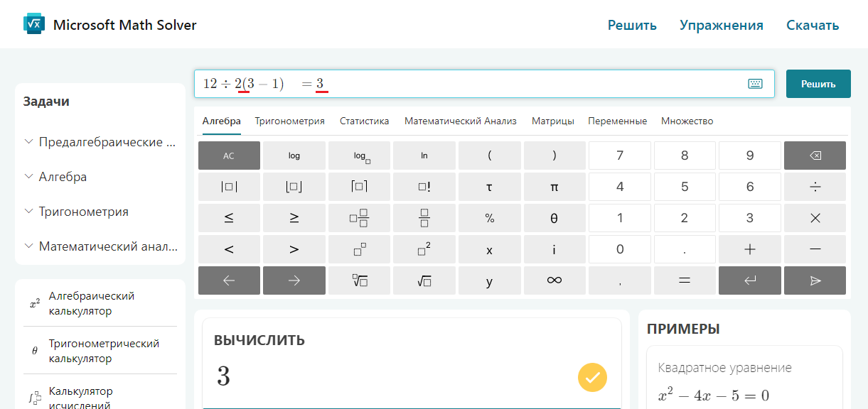The width and height of the screenshot is (868, 409).
Task: Expand the Предалгебраические task category
Action: (x=107, y=142)
